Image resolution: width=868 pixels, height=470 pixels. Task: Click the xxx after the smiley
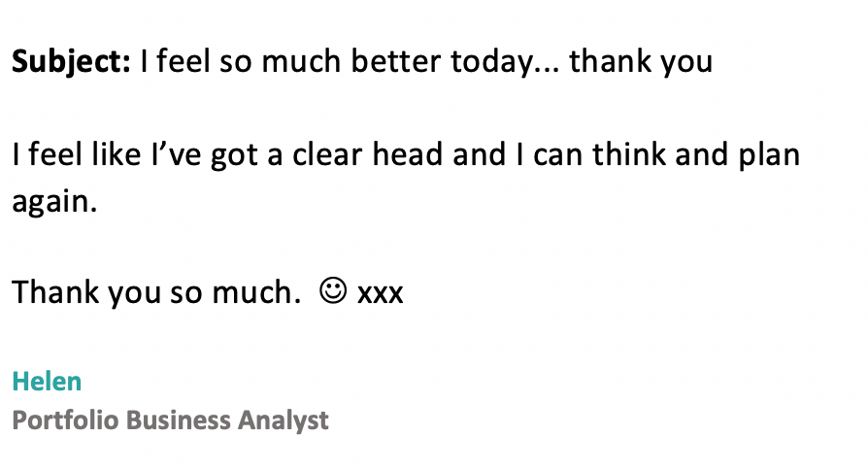pos(381,293)
